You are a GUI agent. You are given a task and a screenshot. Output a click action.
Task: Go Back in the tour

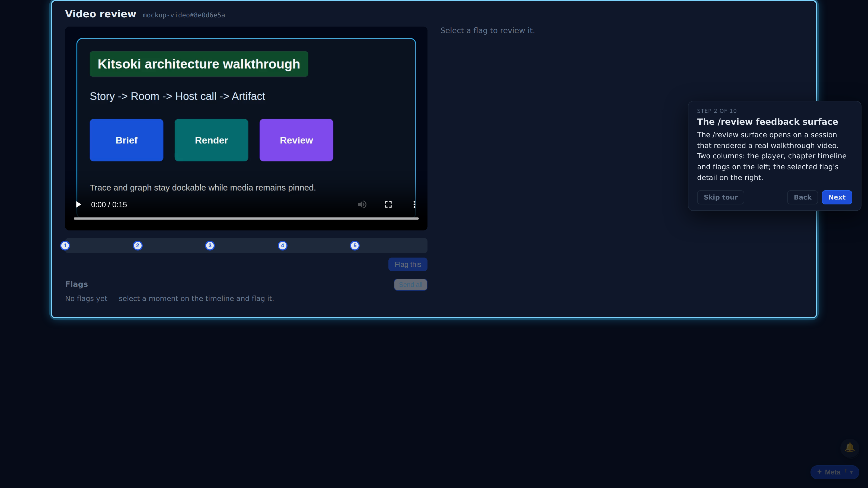pos(802,197)
